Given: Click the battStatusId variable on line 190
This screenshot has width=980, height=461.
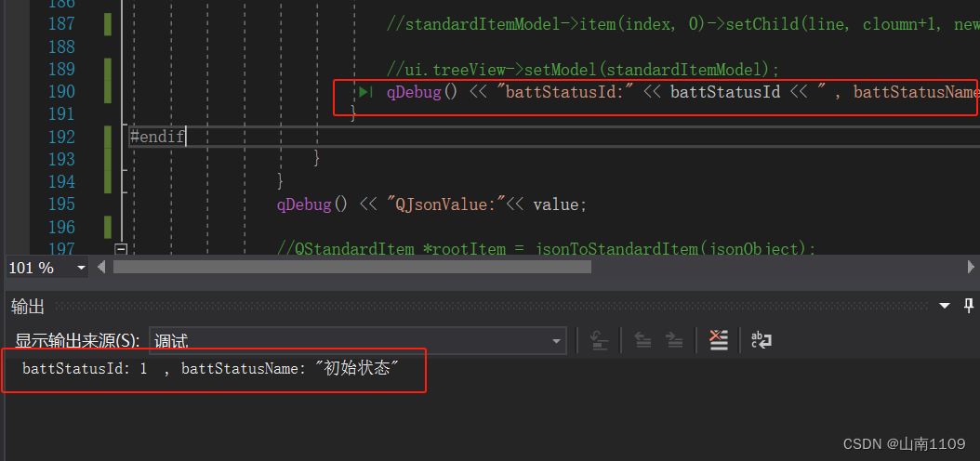Looking at the screenshot, I should coord(725,92).
